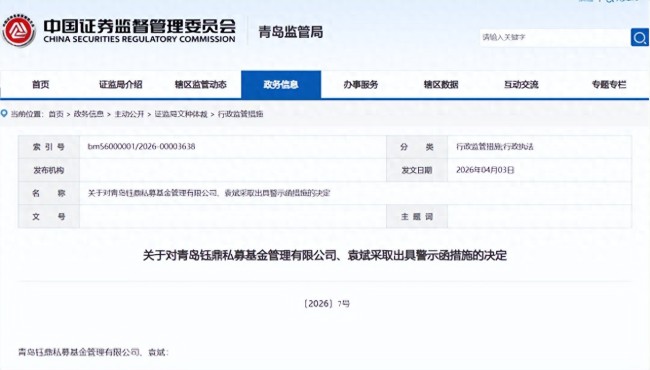The width and height of the screenshot is (650, 370).
Task: Click the document name in the 名称 row
Action: pos(209,193)
